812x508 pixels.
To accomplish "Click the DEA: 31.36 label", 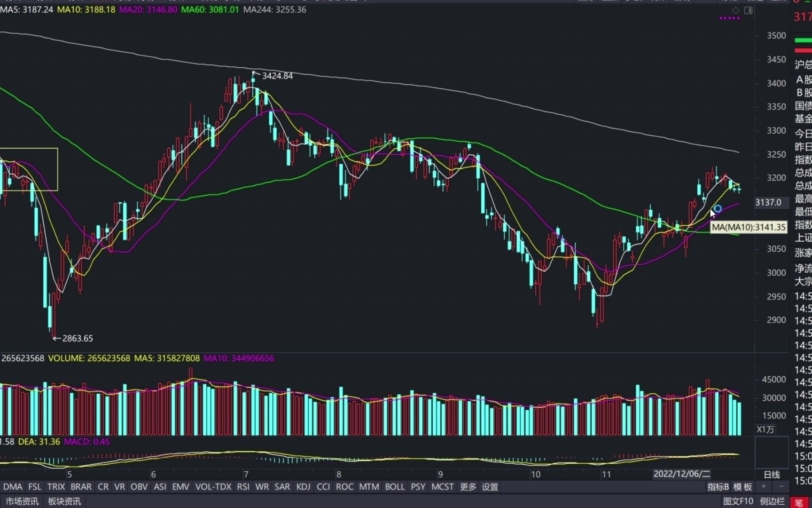I will pyautogui.click(x=39, y=442).
